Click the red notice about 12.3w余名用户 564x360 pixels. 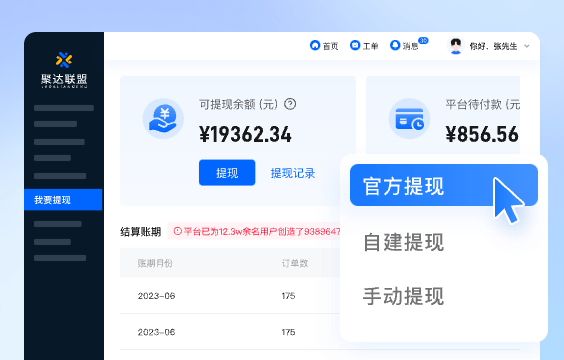[254, 231]
